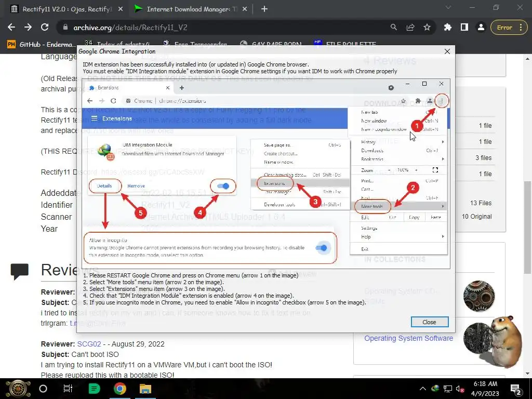Open the green document app on taskbar
This screenshot has height=399, width=532.
(x=94, y=389)
